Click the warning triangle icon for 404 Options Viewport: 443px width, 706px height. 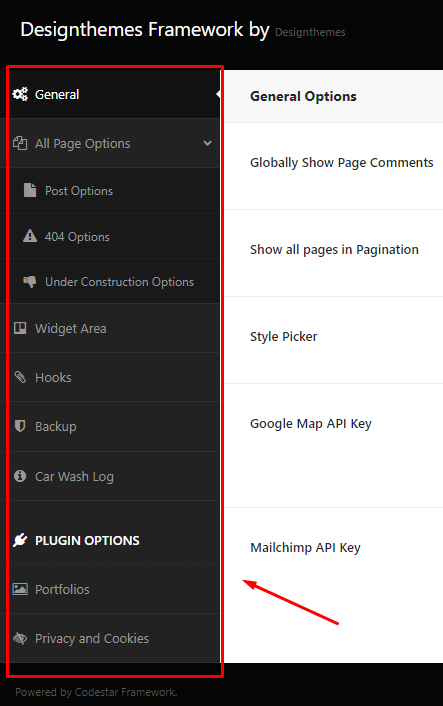tap(30, 236)
